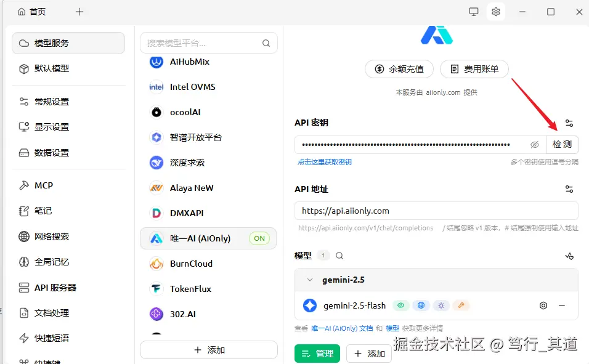This screenshot has height=364, width=589.
Task: Click the vision eye tag on gemini-2.5-flash
Action: pos(401,305)
